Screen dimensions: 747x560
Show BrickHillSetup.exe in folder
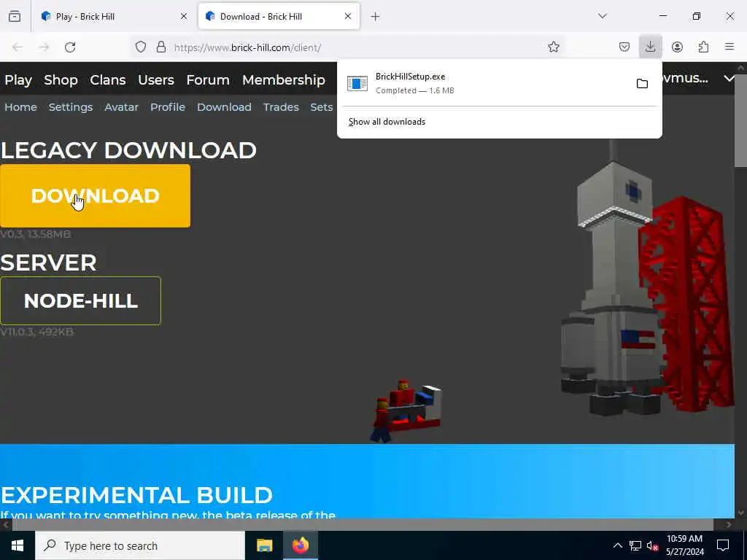click(x=642, y=84)
